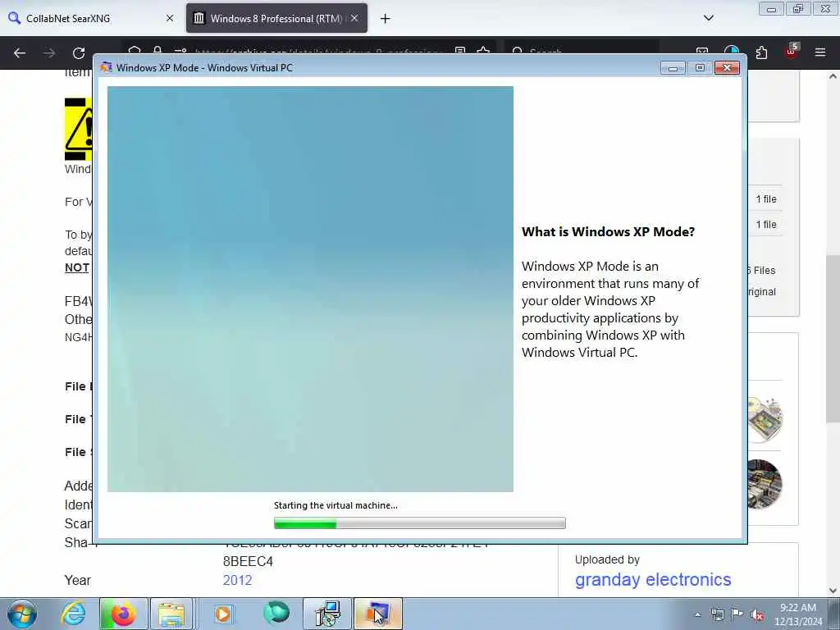Open a new Firefox tab with the plus button
The height and width of the screenshot is (630, 840).
(386, 19)
